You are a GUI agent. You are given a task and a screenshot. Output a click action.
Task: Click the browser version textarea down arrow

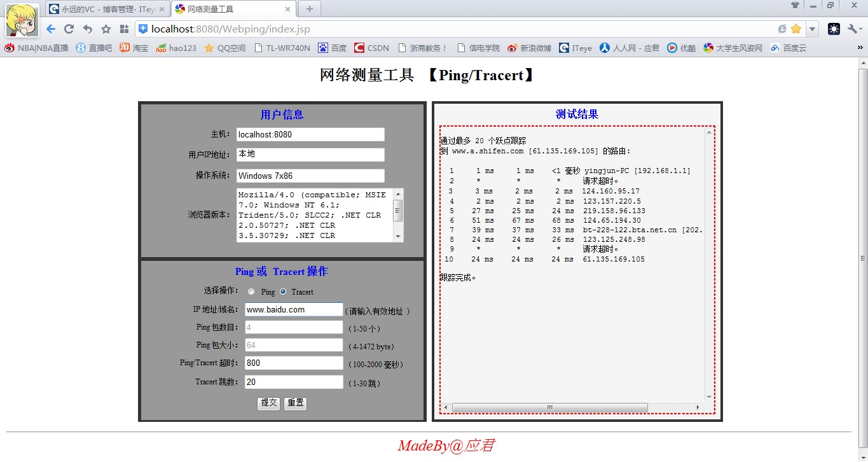point(399,237)
